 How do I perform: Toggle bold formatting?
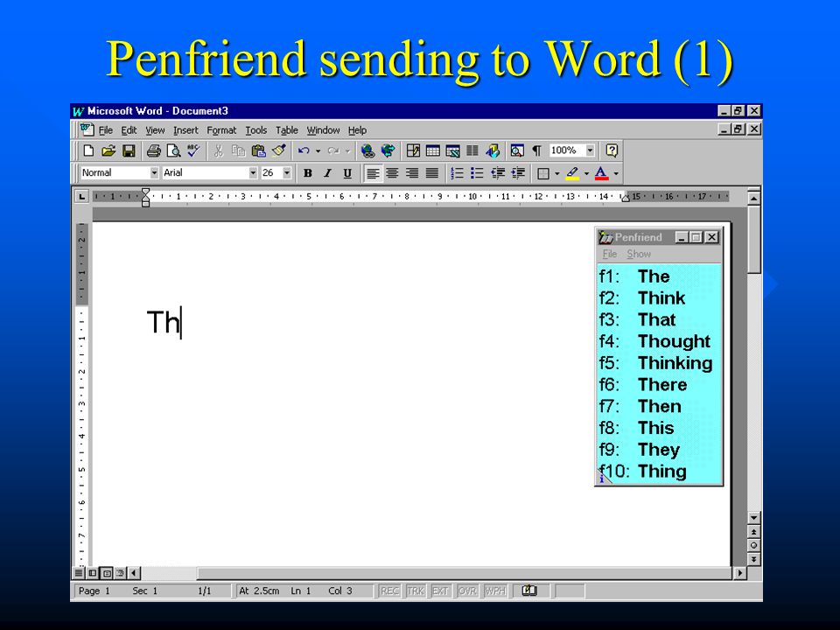click(x=307, y=173)
